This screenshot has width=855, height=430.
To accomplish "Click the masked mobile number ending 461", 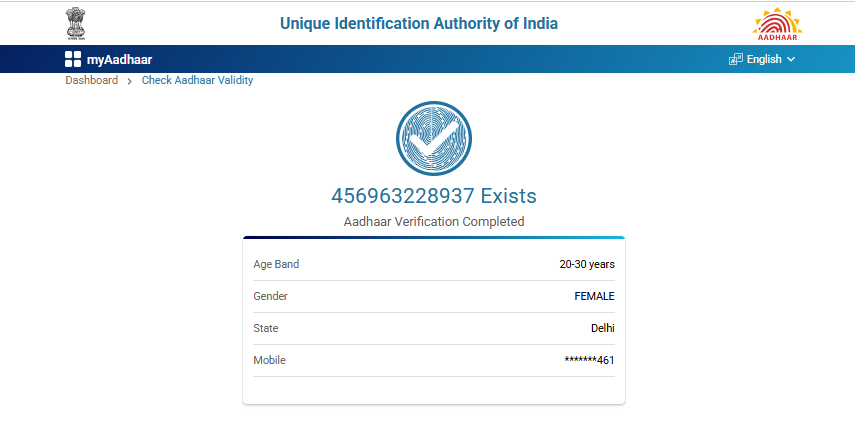I will tap(589, 360).
